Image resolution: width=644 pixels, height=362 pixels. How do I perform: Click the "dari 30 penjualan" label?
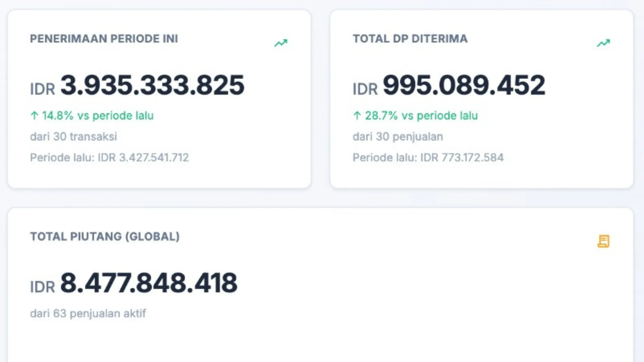(x=398, y=137)
